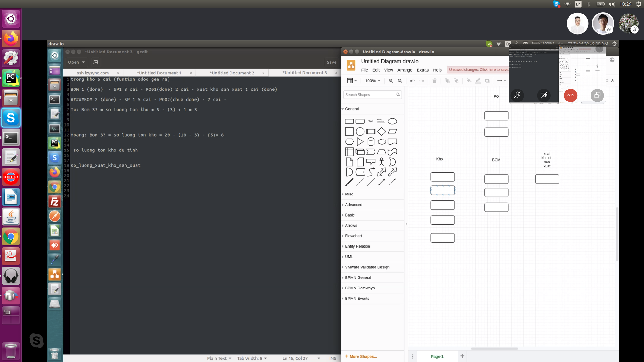Image resolution: width=644 pixels, height=362 pixels.
Task: Toggle INS insert mode in gedit status bar
Action: click(332, 358)
